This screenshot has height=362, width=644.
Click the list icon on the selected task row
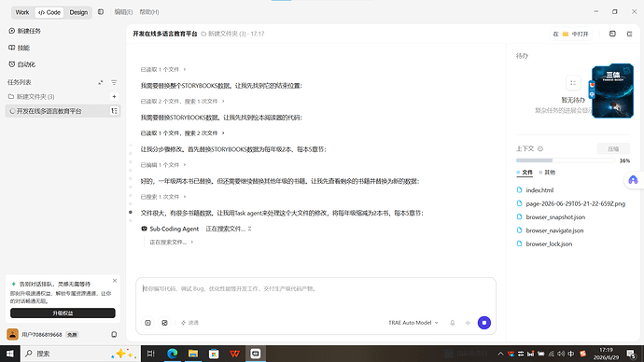coord(114,111)
